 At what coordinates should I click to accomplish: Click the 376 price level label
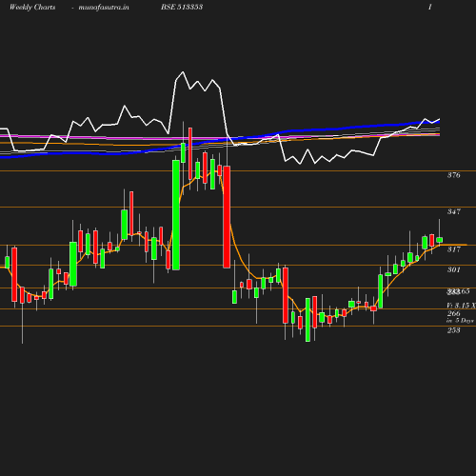point(453,175)
